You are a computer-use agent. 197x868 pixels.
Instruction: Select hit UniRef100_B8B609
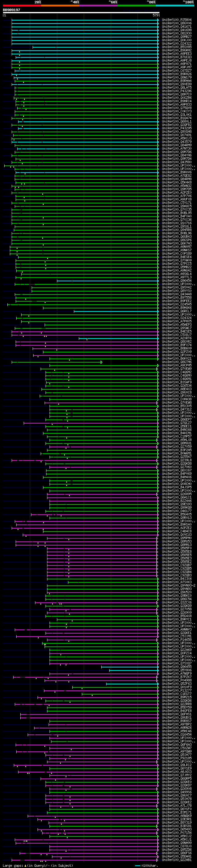point(176,349)
